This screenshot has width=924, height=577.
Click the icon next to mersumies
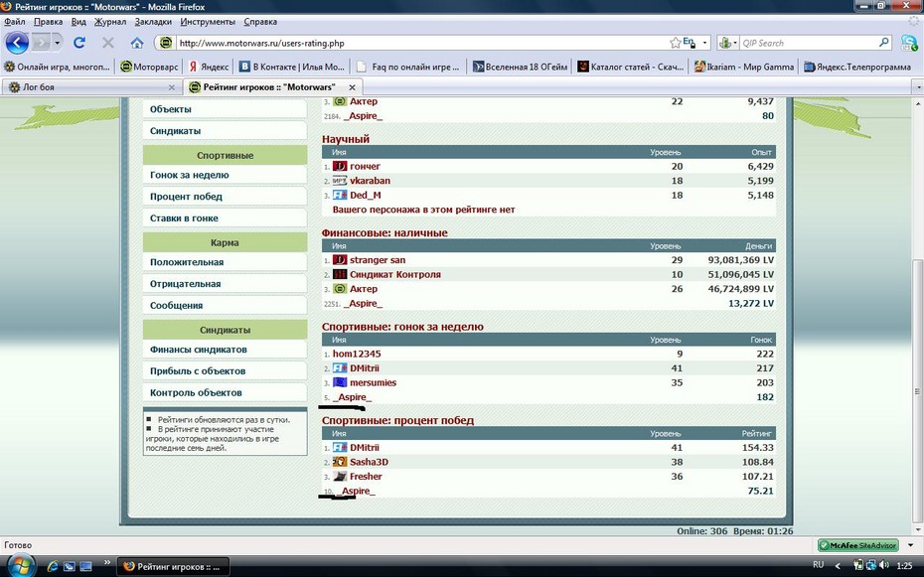coord(340,382)
